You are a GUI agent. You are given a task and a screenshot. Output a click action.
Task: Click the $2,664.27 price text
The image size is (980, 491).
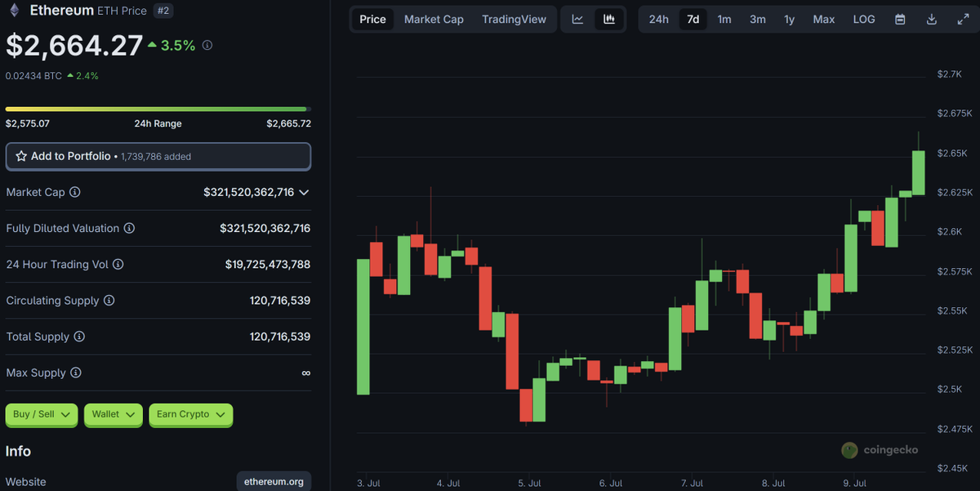point(74,47)
